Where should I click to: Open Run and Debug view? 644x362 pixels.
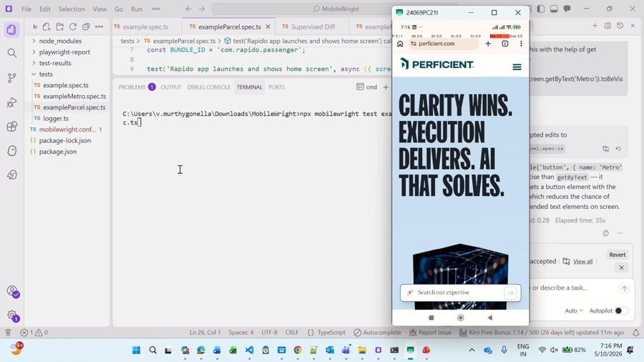click(x=12, y=102)
